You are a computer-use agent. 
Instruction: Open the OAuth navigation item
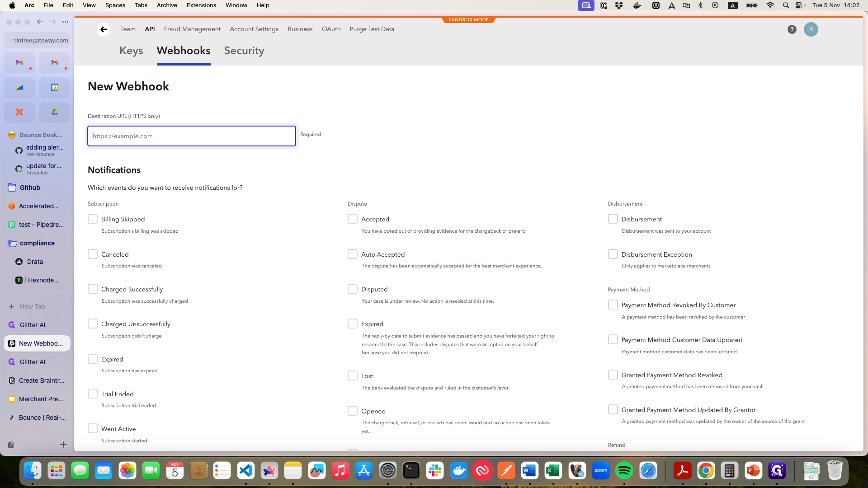pyautogui.click(x=331, y=29)
